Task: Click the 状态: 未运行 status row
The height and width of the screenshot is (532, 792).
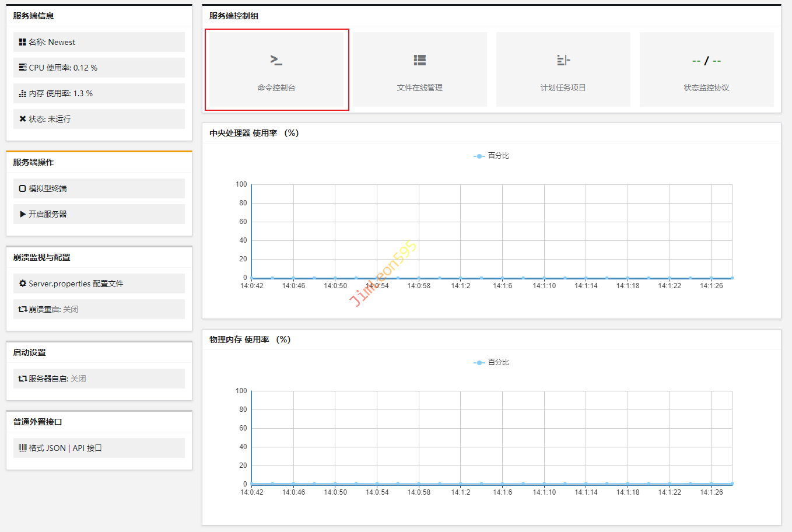Action: coord(99,119)
